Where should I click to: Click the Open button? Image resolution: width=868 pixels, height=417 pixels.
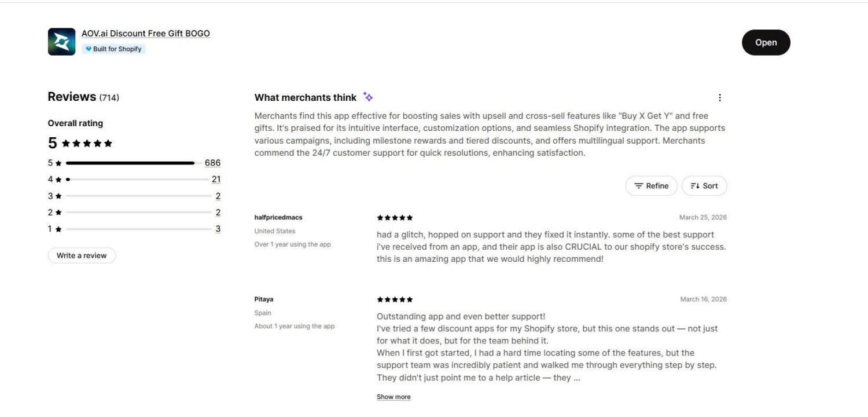(766, 42)
